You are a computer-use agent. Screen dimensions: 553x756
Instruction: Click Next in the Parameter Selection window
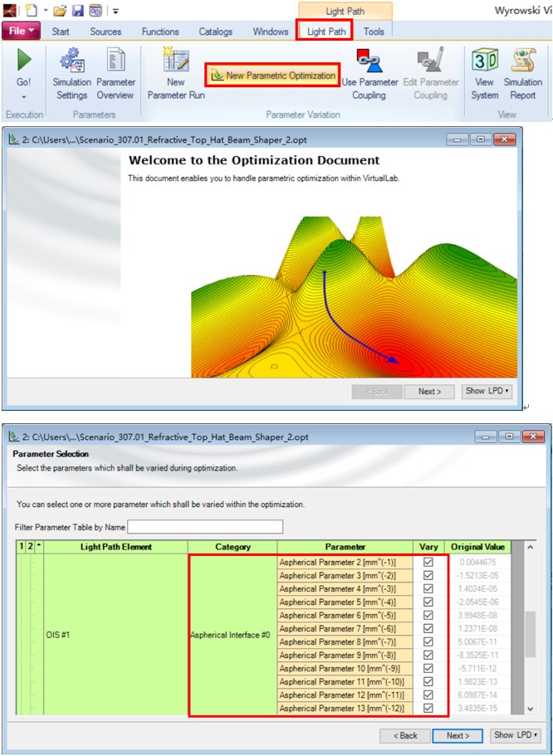(458, 735)
